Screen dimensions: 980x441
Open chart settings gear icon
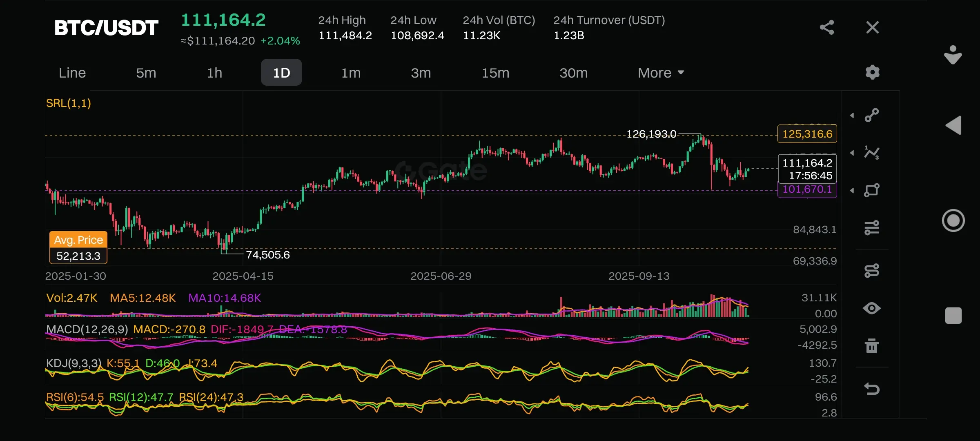click(872, 72)
